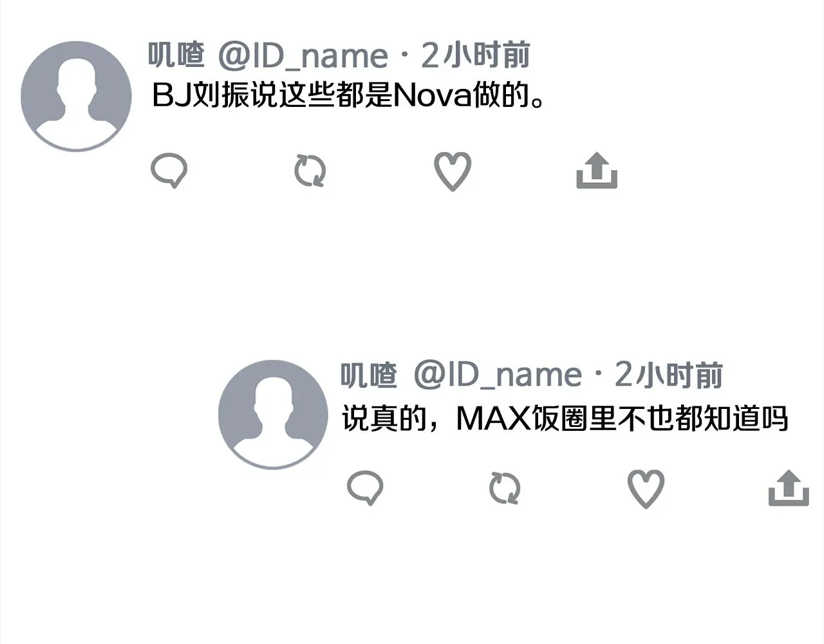The width and height of the screenshot is (824, 644).
Task: Open the @ID_name handle on the lower post
Action: tap(498, 375)
